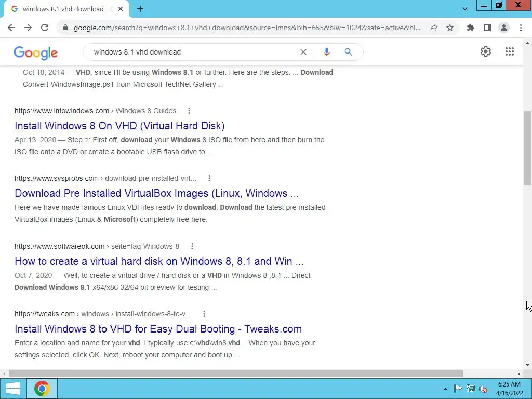Screen dimensions: 532x399
Task: Open the Windows Start button
Action: [x=13, y=389]
